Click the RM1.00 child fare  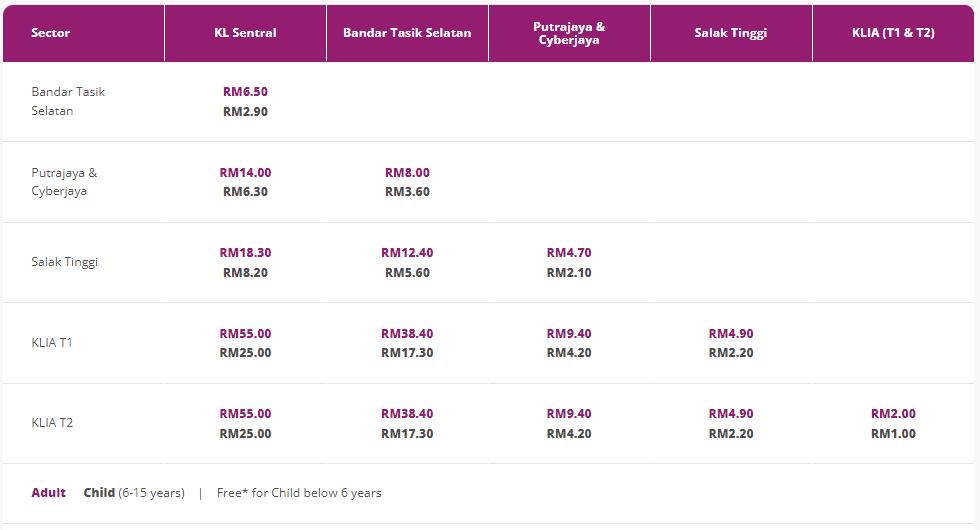tap(893, 434)
